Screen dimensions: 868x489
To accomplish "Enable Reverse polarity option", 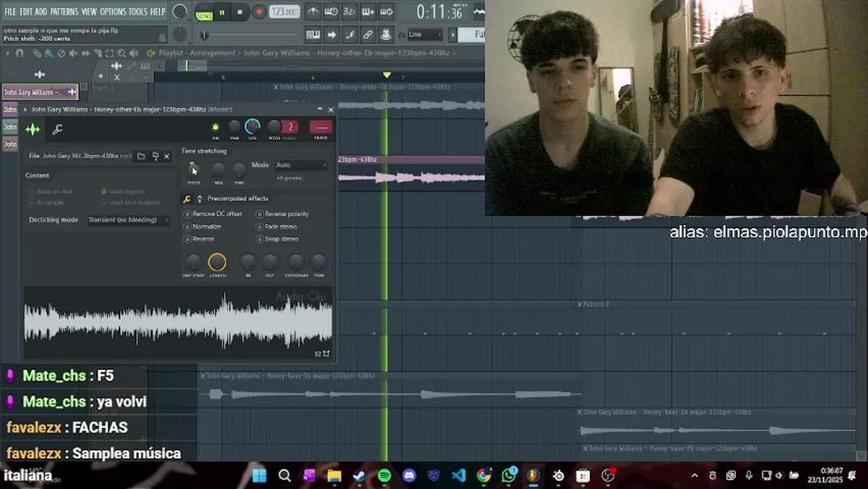I will pos(283,214).
